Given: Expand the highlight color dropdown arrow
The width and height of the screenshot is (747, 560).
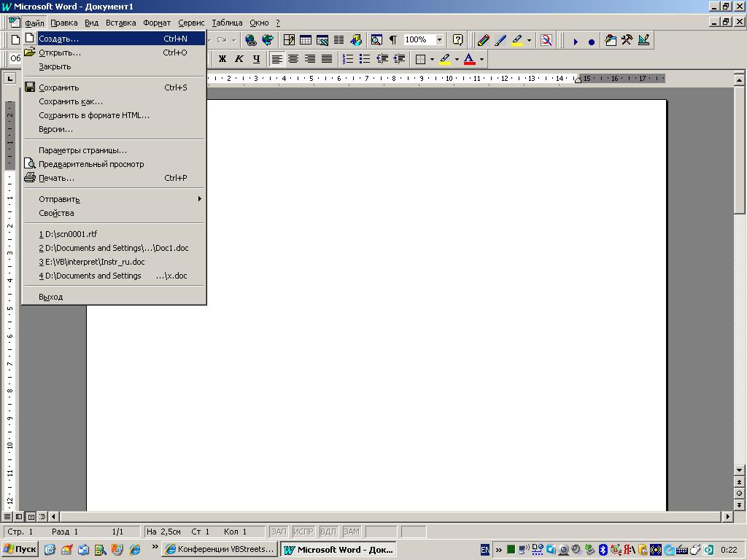Looking at the screenshot, I should [x=457, y=60].
